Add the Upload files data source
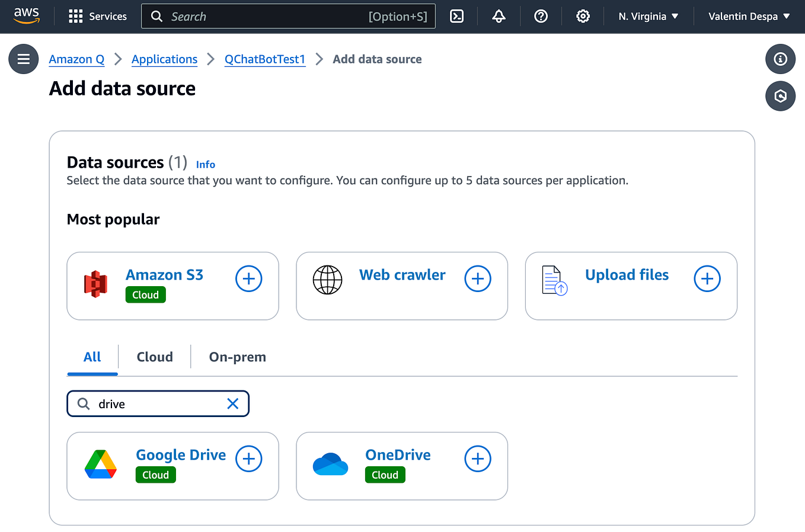Image resolution: width=805 pixels, height=532 pixels. pyautogui.click(x=707, y=278)
